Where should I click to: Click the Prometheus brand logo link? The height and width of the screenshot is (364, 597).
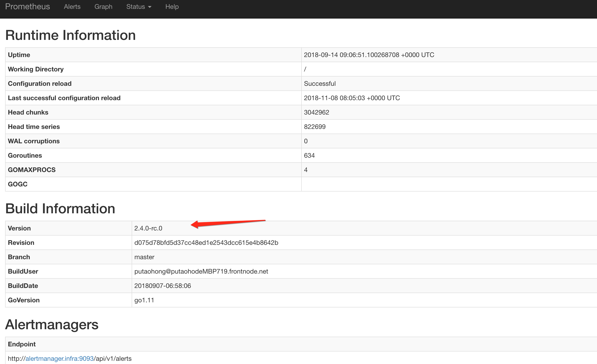(x=27, y=6)
